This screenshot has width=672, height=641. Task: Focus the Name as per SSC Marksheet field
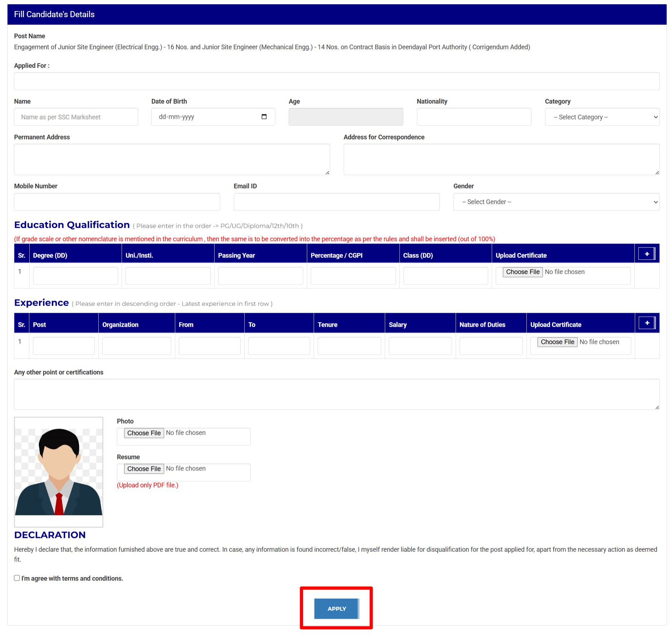76,117
